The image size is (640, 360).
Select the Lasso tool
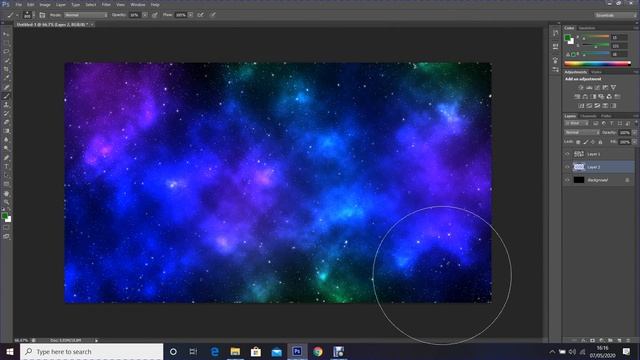(x=6, y=51)
